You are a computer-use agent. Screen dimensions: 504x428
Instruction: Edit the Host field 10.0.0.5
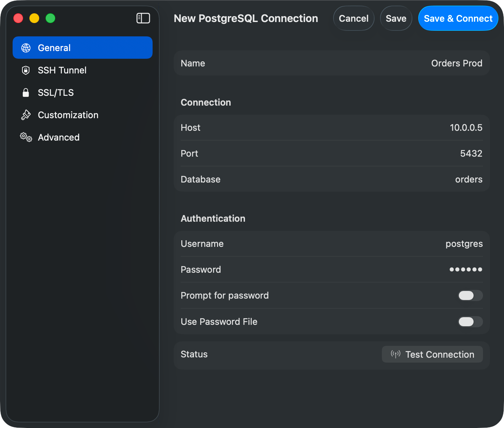coord(331,128)
